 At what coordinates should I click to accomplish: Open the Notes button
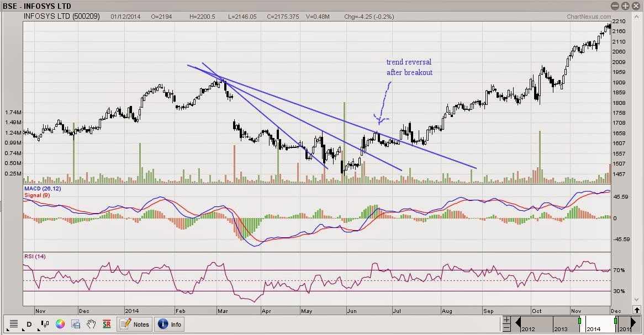135,325
